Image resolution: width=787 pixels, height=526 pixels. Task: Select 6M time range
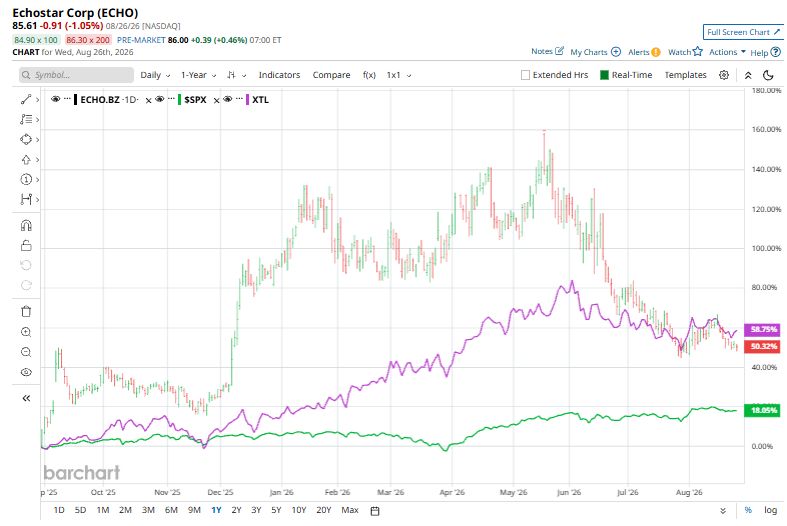pyautogui.click(x=171, y=510)
